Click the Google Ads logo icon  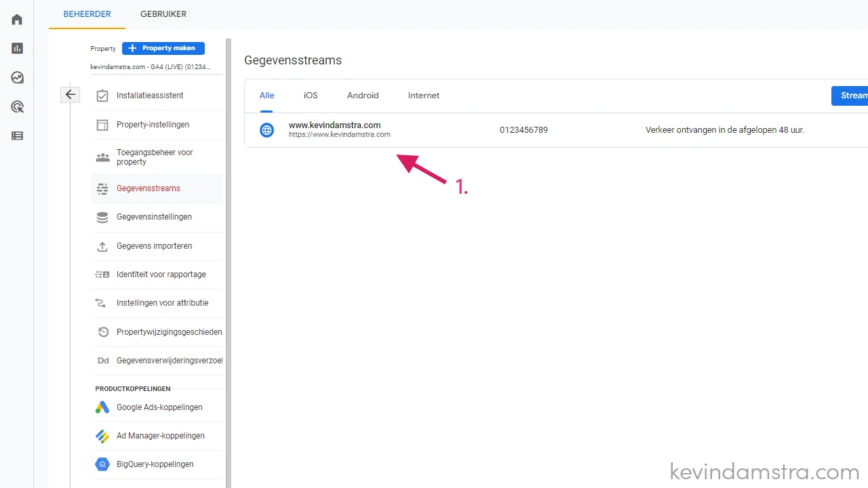coord(102,407)
